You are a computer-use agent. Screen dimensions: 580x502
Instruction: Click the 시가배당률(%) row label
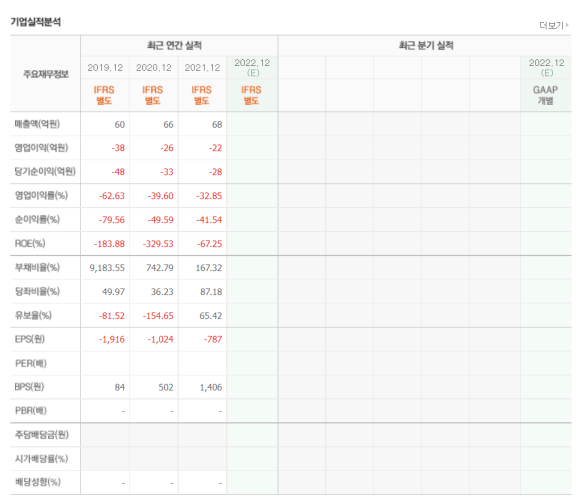pyautogui.click(x=41, y=459)
